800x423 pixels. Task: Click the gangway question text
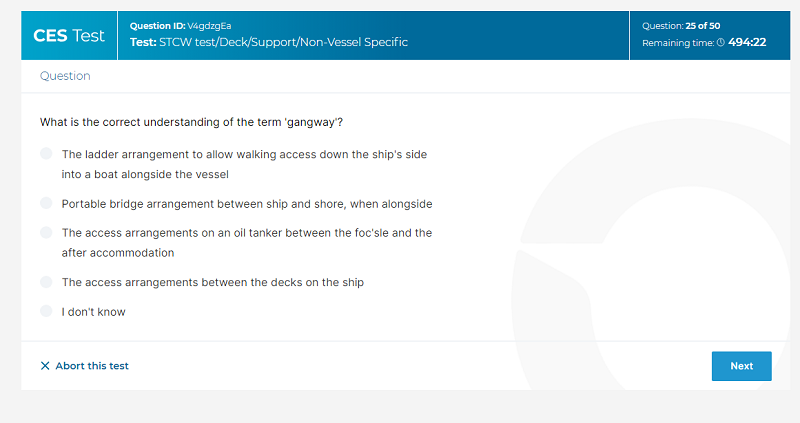click(191, 122)
